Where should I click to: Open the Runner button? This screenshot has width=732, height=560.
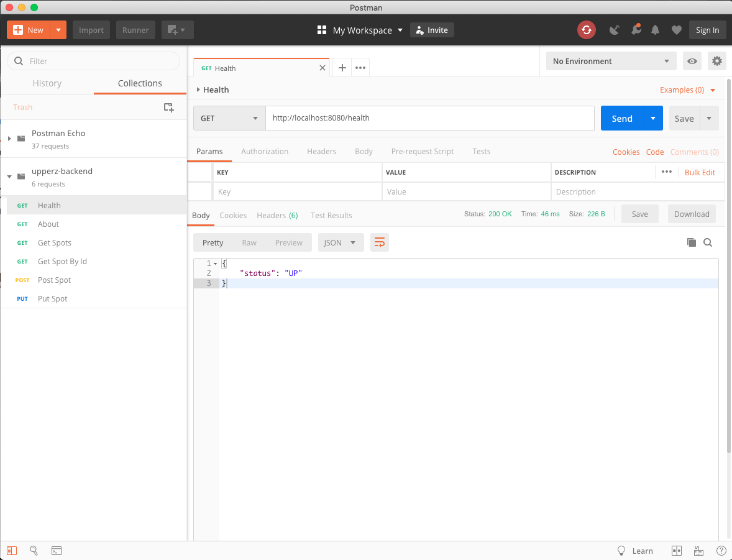click(x=135, y=30)
